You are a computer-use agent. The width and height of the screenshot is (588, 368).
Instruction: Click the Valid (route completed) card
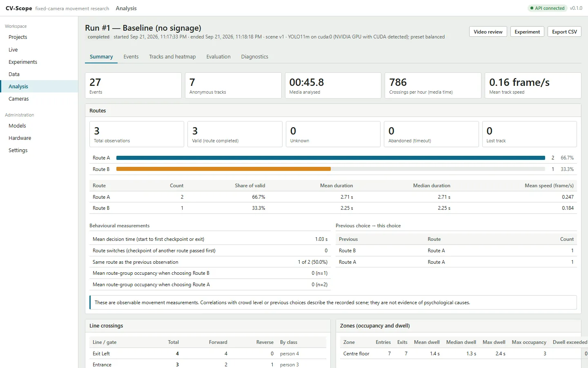tap(235, 134)
